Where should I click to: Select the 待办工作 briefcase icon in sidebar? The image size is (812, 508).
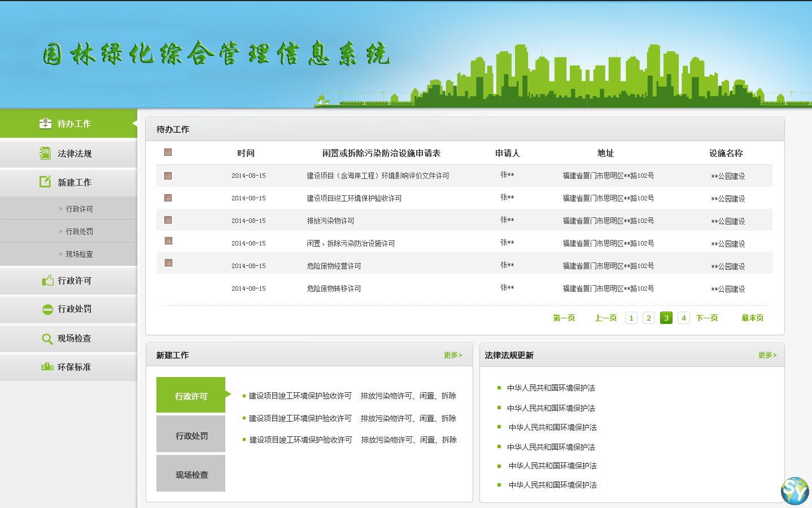tap(45, 124)
